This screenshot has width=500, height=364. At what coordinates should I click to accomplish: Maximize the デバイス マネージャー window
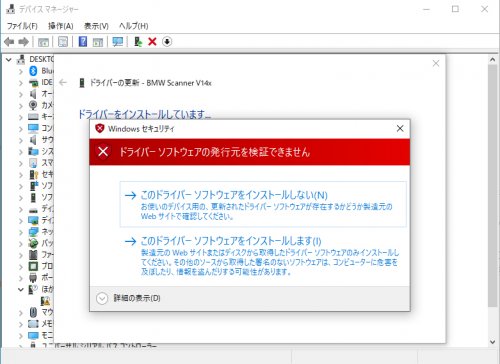(455, 9)
